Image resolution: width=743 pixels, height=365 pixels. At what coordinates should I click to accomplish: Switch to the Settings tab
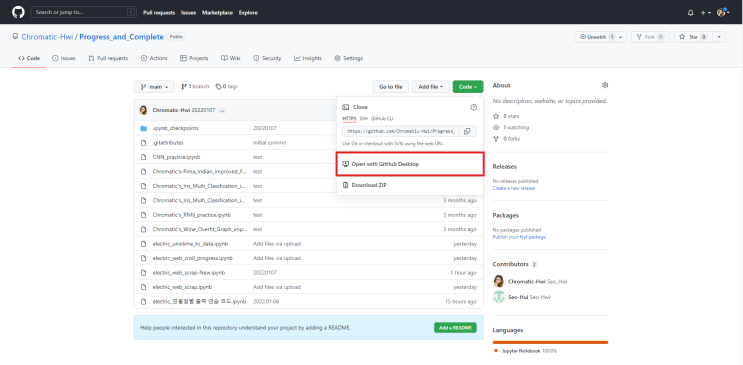pyautogui.click(x=349, y=58)
